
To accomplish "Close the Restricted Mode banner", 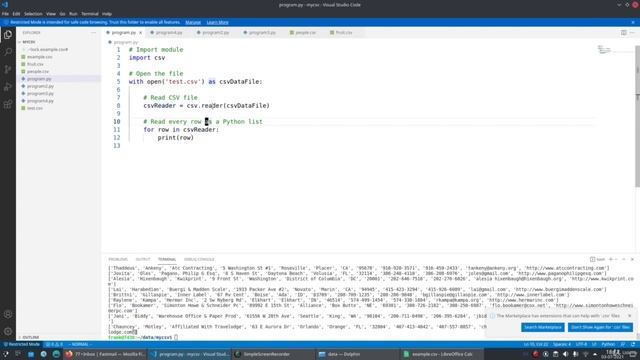I will click(633, 22).
